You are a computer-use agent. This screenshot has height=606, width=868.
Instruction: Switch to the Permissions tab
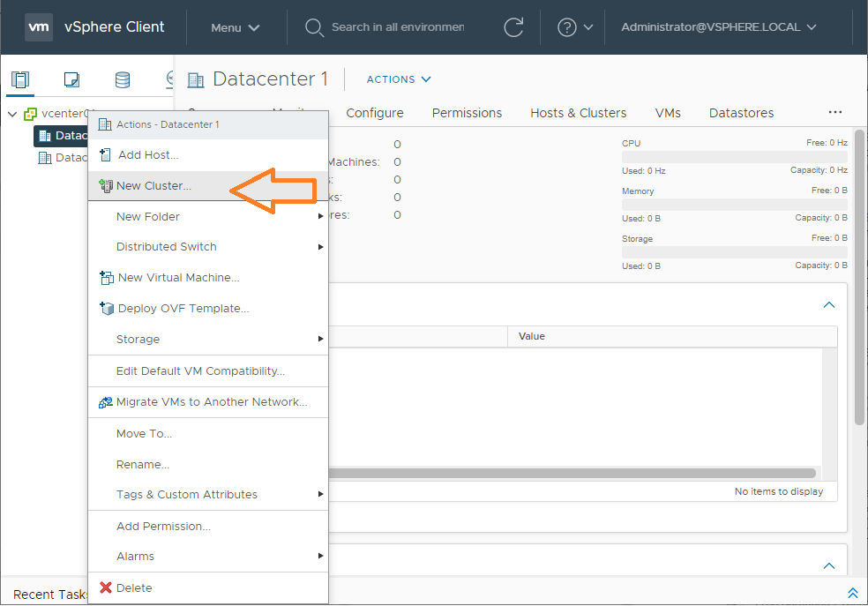coord(467,113)
